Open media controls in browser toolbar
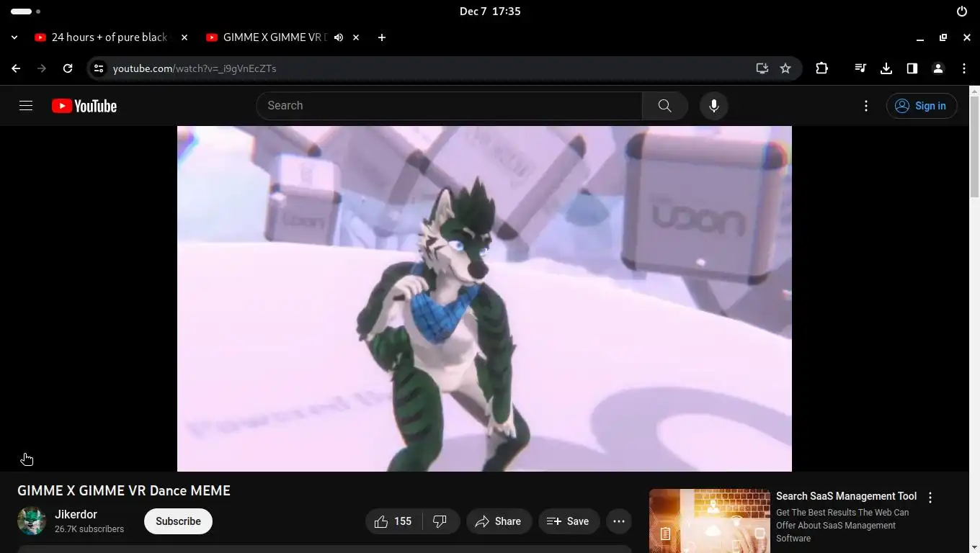 coord(860,68)
